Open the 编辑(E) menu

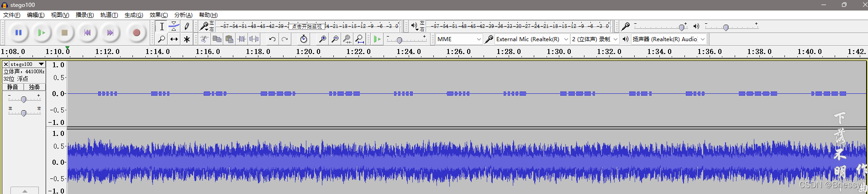[x=36, y=15]
